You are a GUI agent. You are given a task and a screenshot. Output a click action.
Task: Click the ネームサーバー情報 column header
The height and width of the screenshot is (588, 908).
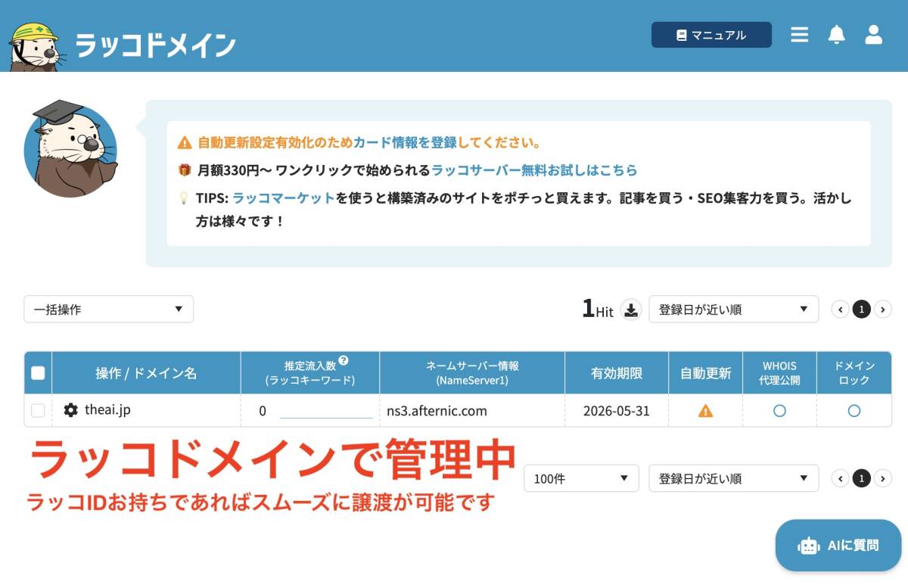point(472,372)
